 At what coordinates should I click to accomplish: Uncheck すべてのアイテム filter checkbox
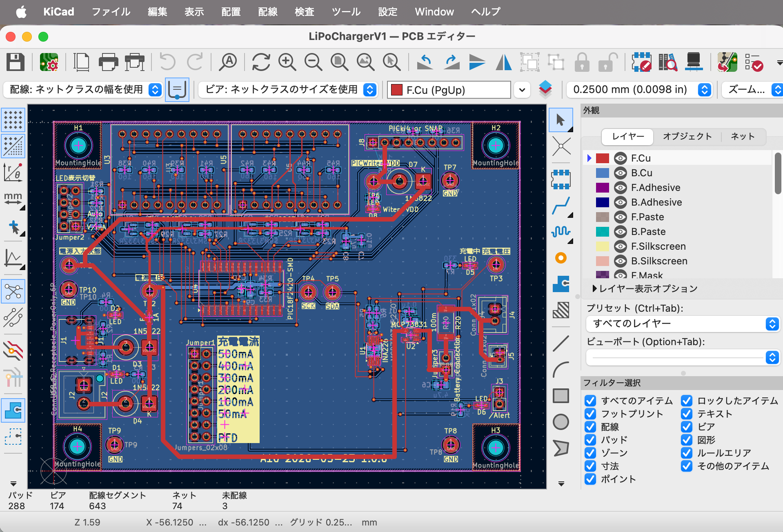[x=590, y=401]
